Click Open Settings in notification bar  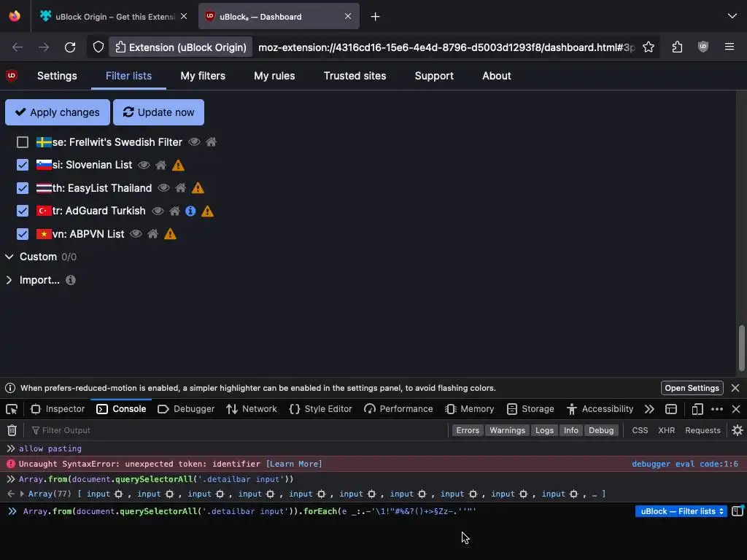692,388
